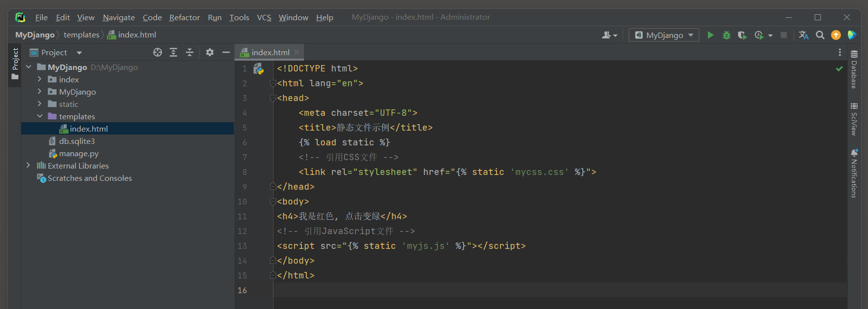Image resolution: width=868 pixels, height=309 pixels.
Task: Open the Edit menu
Action: click(x=63, y=17)
